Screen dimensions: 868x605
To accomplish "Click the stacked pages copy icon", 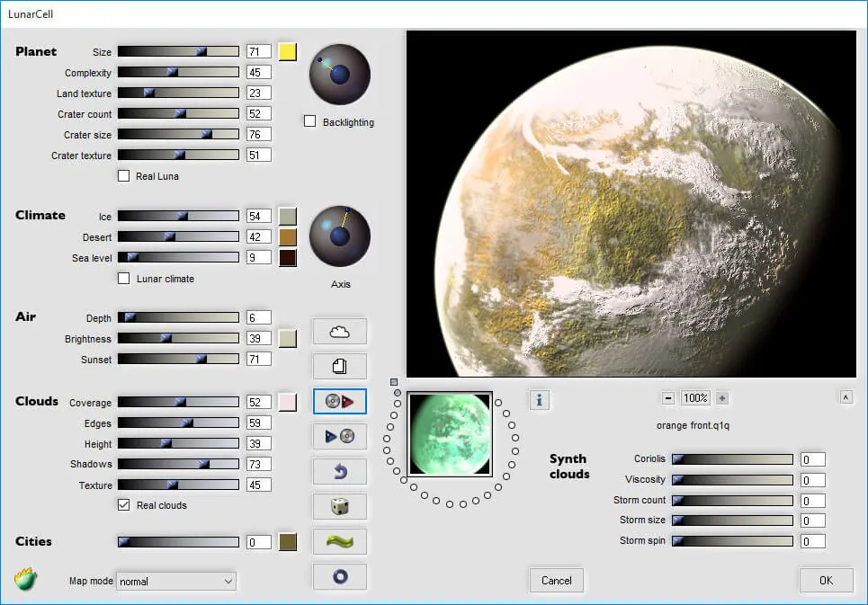I will click(339, 366).
